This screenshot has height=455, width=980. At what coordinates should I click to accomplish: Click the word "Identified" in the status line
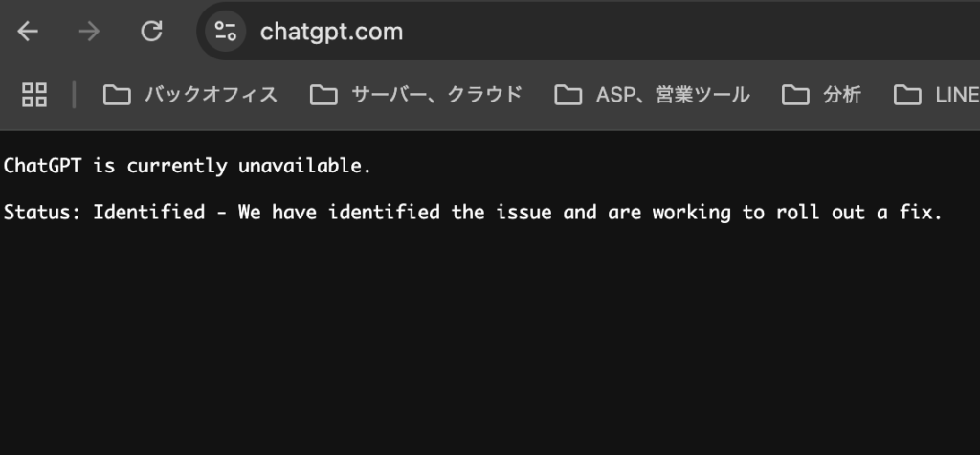(x=148, y=213)
